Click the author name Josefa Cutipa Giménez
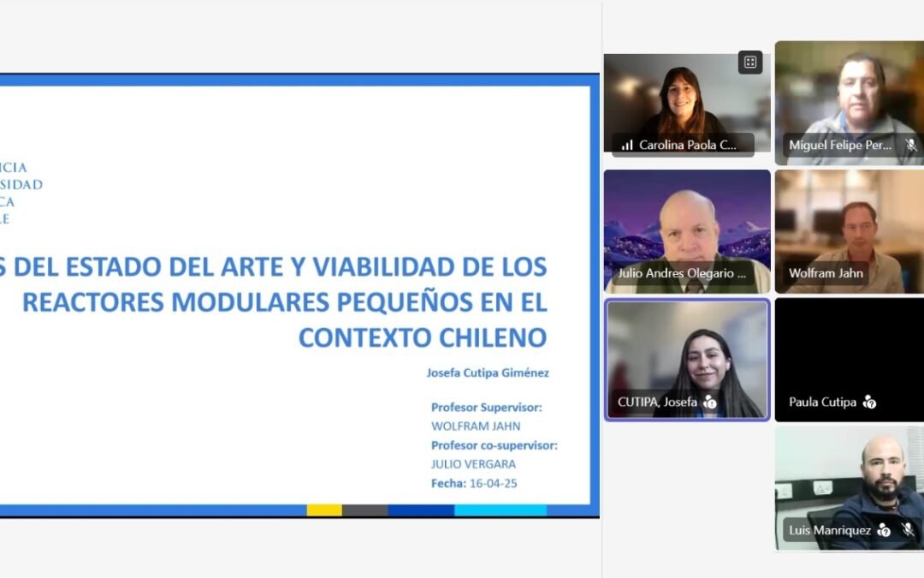 point(488,372)
